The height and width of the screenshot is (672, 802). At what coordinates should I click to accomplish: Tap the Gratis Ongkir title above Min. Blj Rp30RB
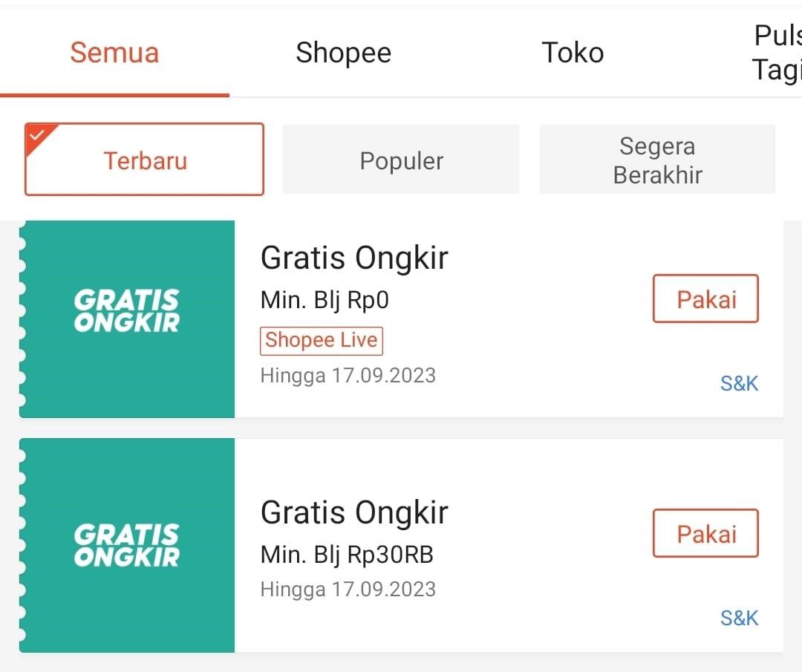point(354,513)
